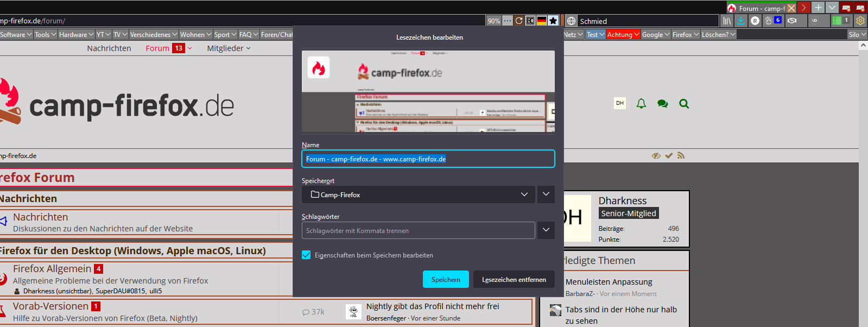Open thread Tabs sind in der Höhe
868x327 pixels.
click(621, 315)
